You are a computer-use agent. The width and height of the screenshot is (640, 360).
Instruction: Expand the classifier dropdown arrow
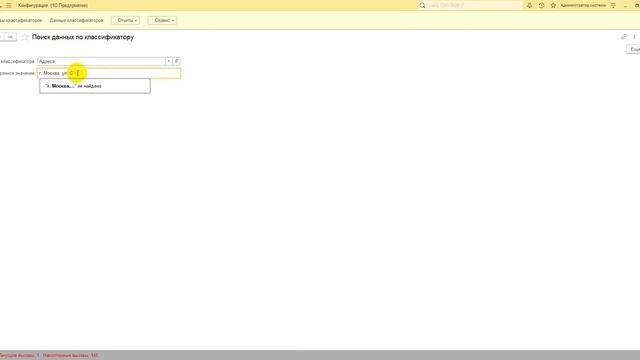point(169,61)
